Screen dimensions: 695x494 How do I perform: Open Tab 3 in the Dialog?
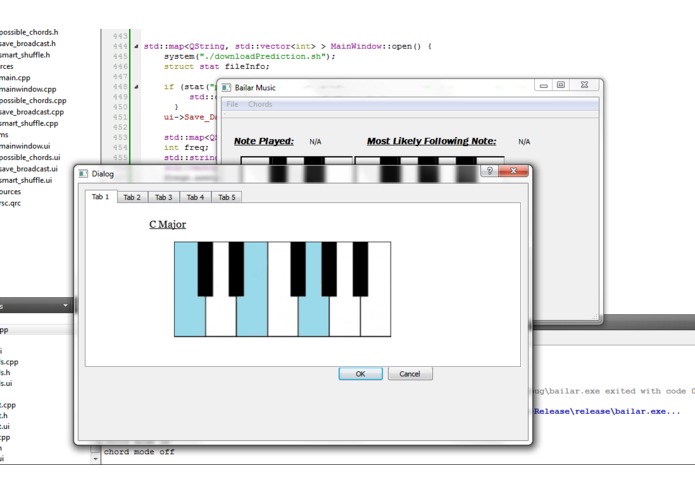pos(164,197)
